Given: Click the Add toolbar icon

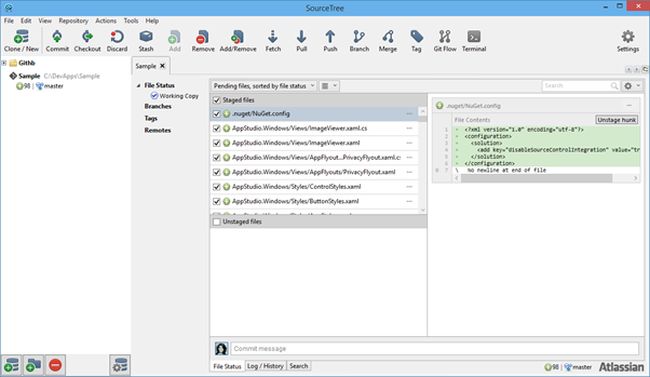Looking at the screenshot, I should [x=175, y=41].
